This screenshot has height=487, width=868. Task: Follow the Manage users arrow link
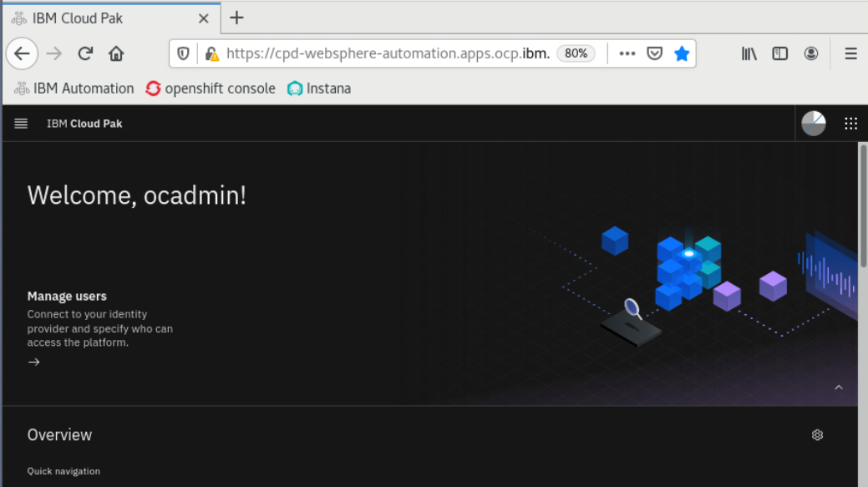[33, 361]
